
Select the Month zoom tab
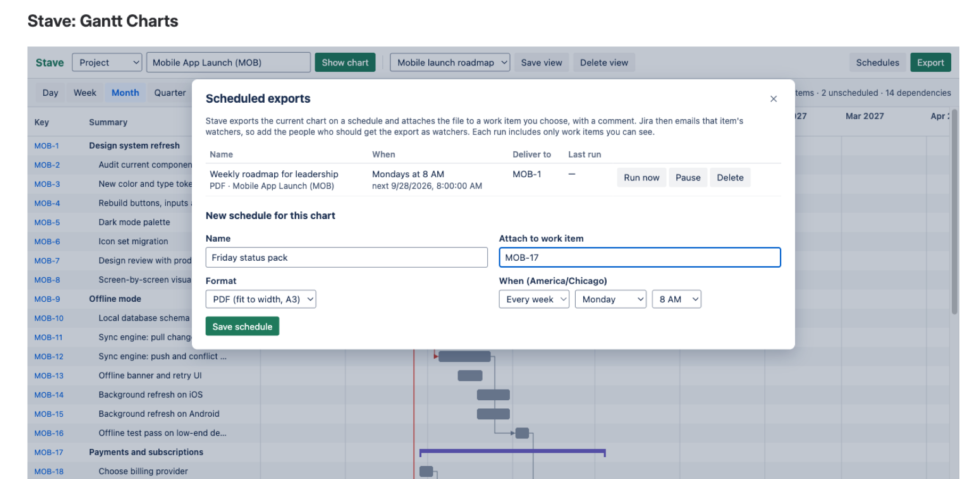[x=125, y=93]
